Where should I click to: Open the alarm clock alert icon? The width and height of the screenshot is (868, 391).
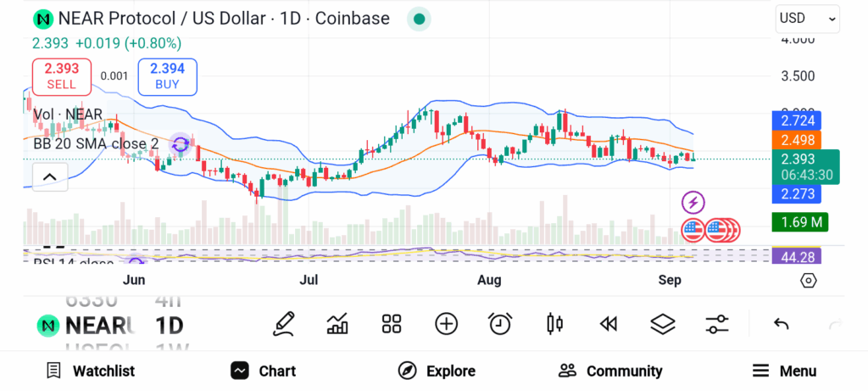[500, 324]
